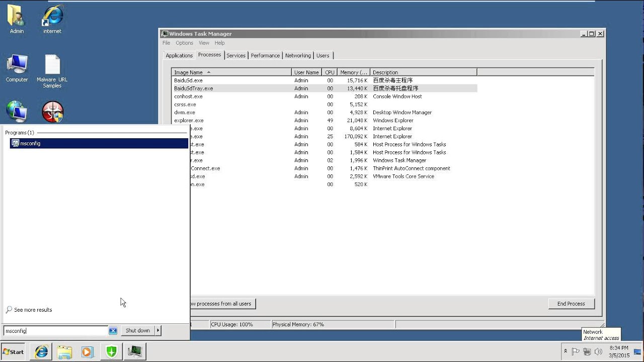Click the Show desktop button
The height and width of the screenshot is (362, 644).
[x=638, y=352]
